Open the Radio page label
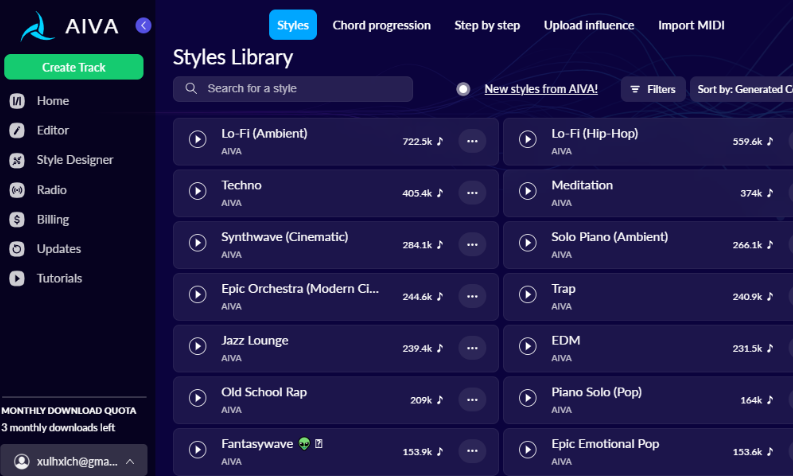The height and width of the screenshot is (476, 793). tap(52, 190)
